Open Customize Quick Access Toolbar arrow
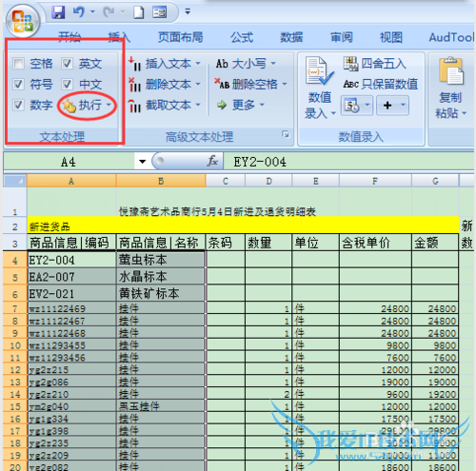 point(188,12)
